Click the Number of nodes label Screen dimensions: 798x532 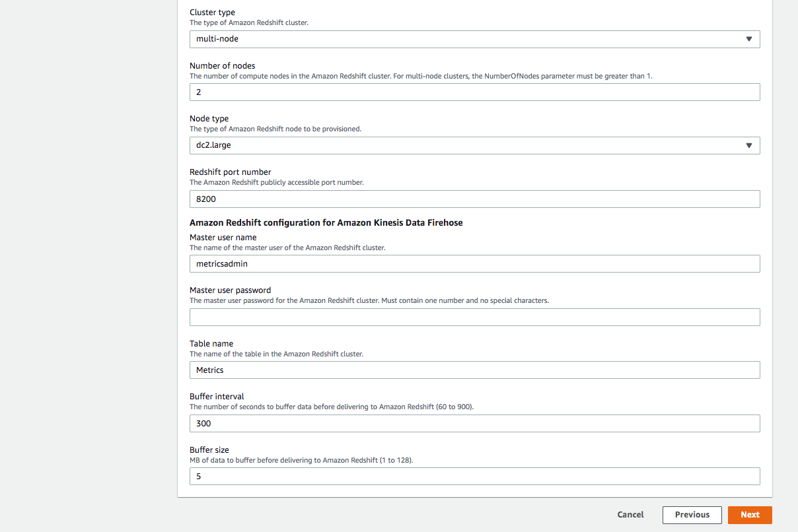(223, 65)
